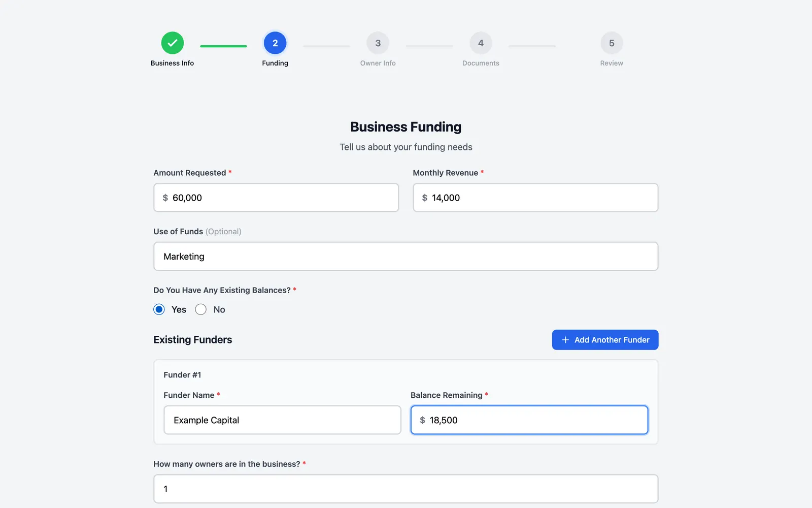The width and height of the screenshot is (812, 508).
Task: Click the Funder Name field with Example Capital
Action: pyautogui.click(x=282, y=420)
